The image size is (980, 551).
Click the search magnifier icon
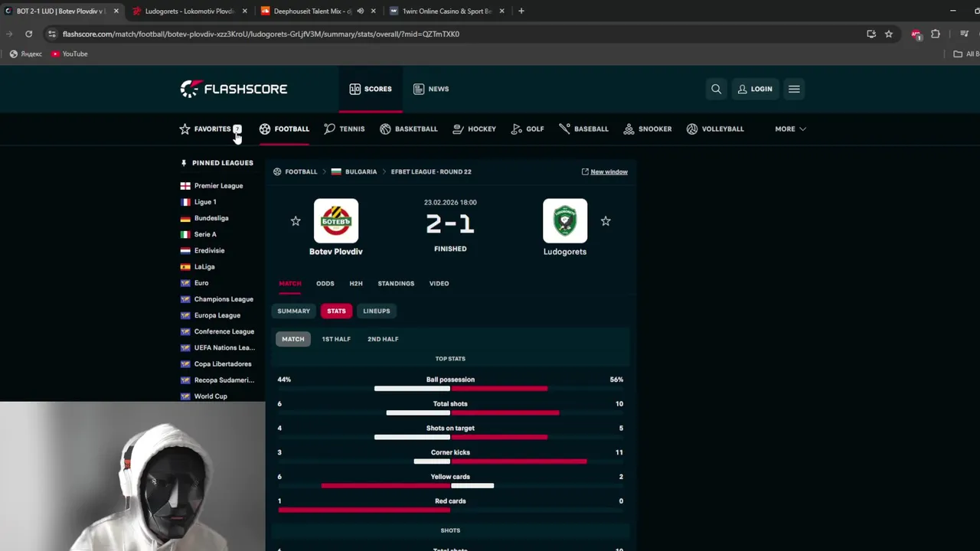pyautogui.click(x=716, y=89)
